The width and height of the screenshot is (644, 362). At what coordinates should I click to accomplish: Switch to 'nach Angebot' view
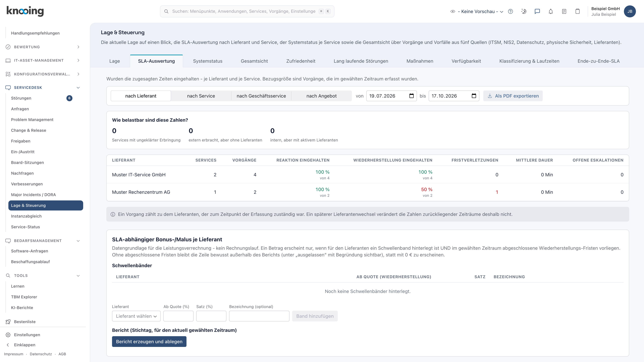point(321,96)
